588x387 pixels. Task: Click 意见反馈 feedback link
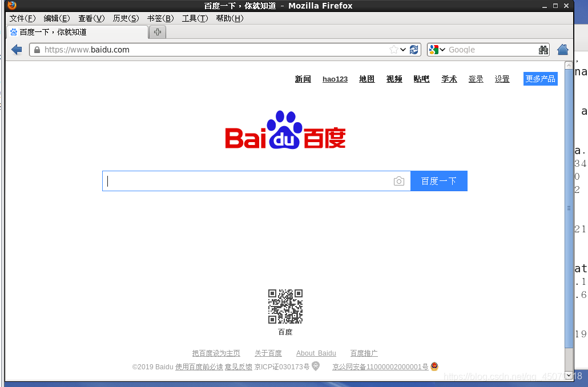point(239,367)
